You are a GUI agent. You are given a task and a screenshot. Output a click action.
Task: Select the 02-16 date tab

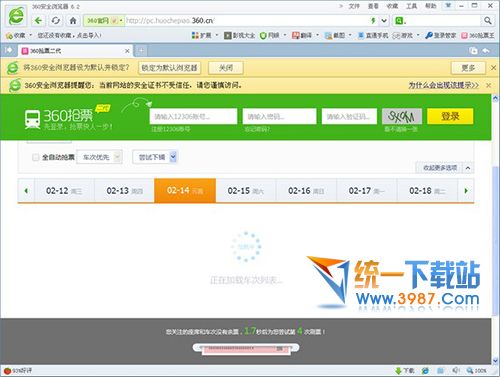coord(306,191)
